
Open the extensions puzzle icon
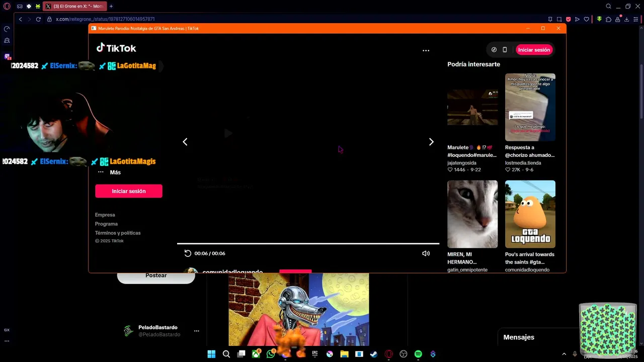[608, 19]
